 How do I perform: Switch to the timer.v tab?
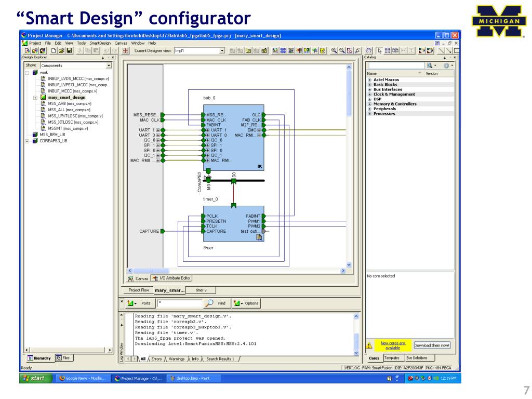[x=201, y=290]
